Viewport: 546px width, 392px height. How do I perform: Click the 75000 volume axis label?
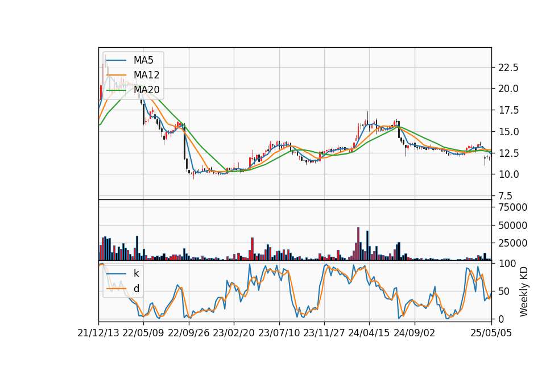513,207
